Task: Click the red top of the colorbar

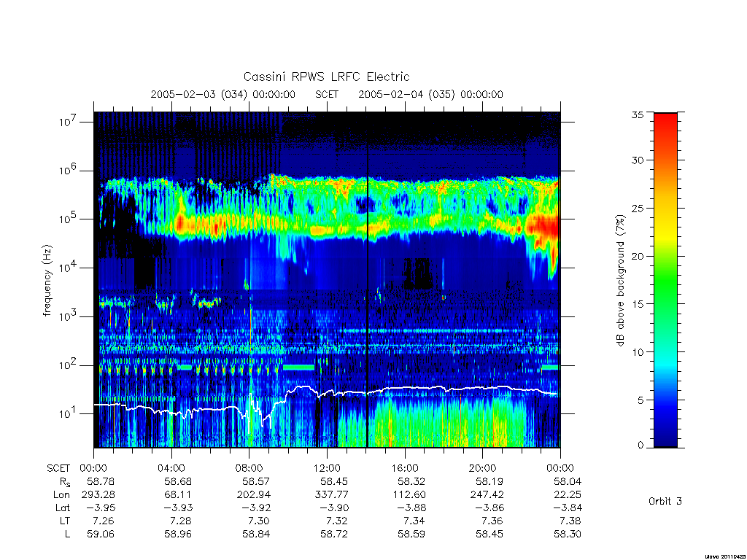Action: tap(665, 120)
